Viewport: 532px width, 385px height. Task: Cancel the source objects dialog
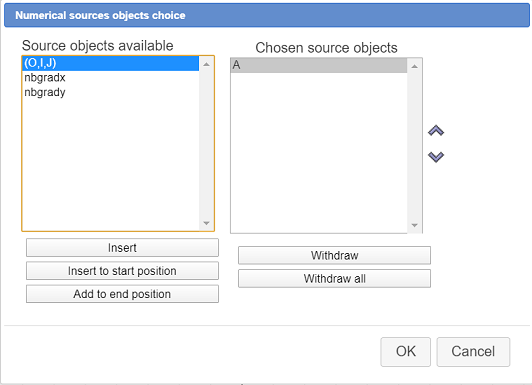pyautogui.click(x=473, y=351)
